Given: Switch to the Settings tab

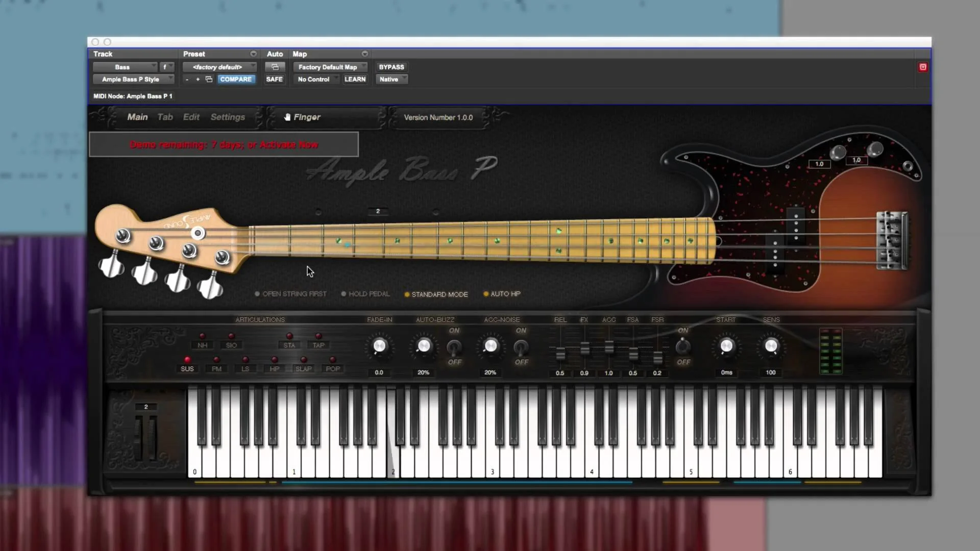Looking at the screenshot, I should (228, 117).
